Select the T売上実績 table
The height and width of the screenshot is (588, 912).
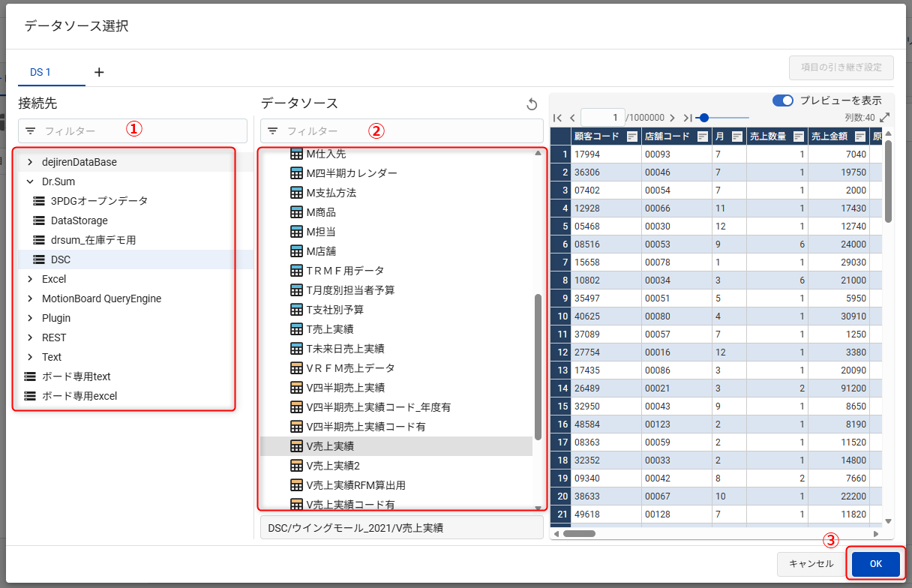coord(329,328)
